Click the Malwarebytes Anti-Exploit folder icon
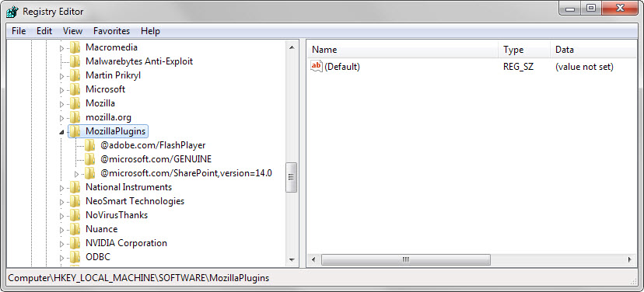 pos(75,61)
